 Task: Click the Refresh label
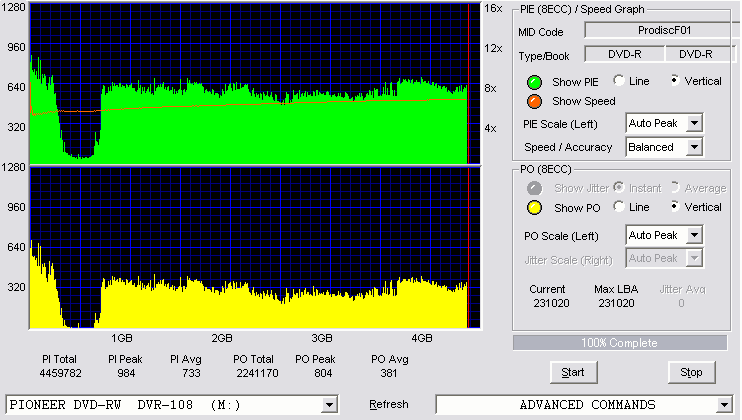[x=389, y=404]
